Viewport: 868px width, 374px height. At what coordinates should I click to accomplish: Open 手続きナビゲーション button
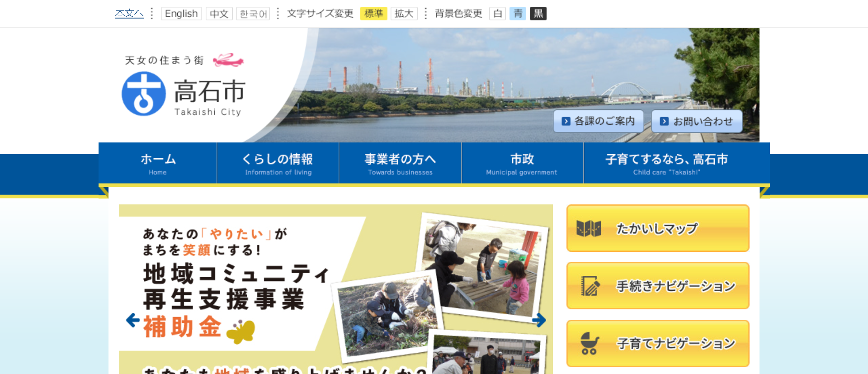pyautogui.click(x=658, y=286)
